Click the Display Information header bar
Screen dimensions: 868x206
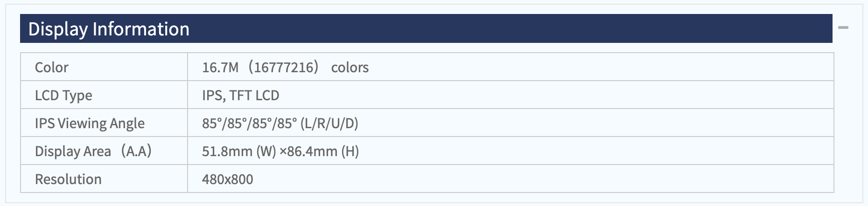[426, 28]
